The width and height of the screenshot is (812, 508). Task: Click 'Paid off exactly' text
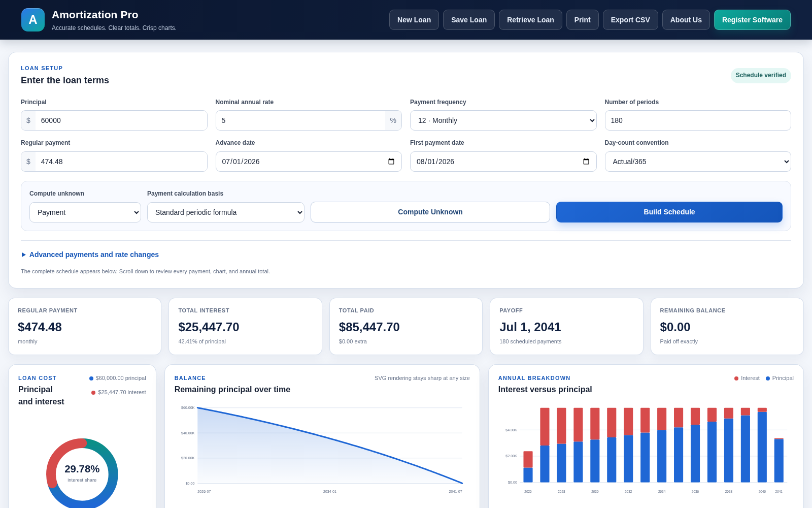[x=679, y=341]
